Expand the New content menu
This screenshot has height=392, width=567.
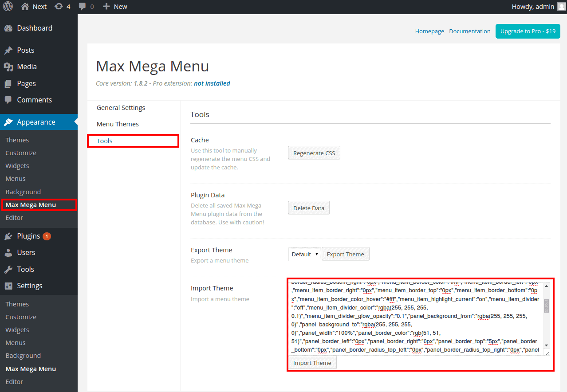pyautogui.click(x=115, y=7)
